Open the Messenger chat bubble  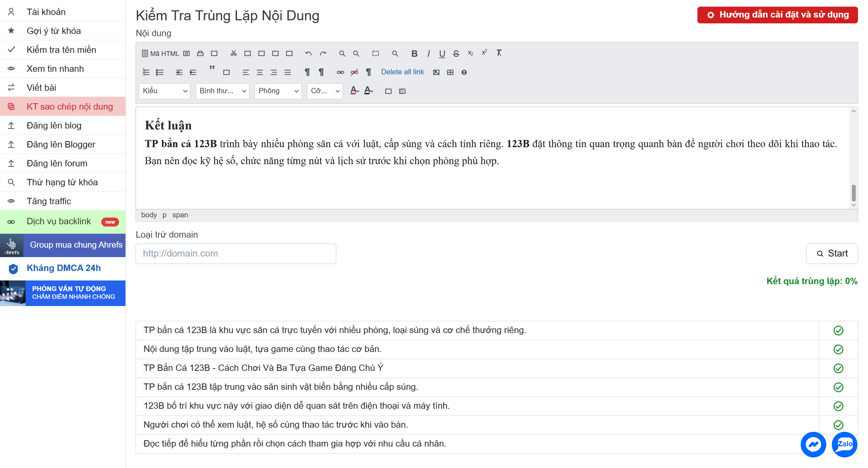813,444
